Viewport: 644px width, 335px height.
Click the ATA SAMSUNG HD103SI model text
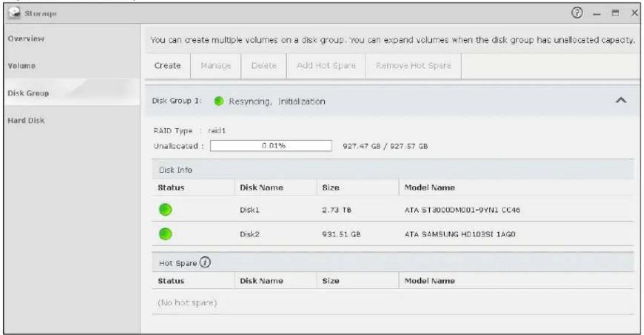pos(460,234)
